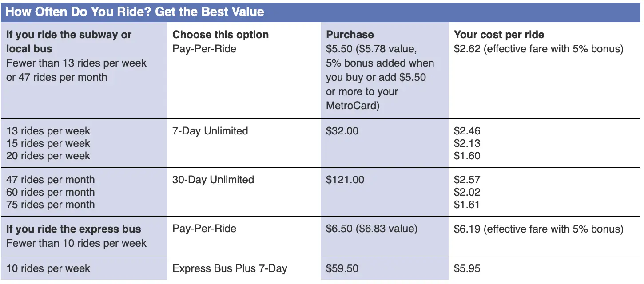Viewport: 644px width, 284px height.
Task: Click the "Your cost per ride" header
Action: (499, 35)
